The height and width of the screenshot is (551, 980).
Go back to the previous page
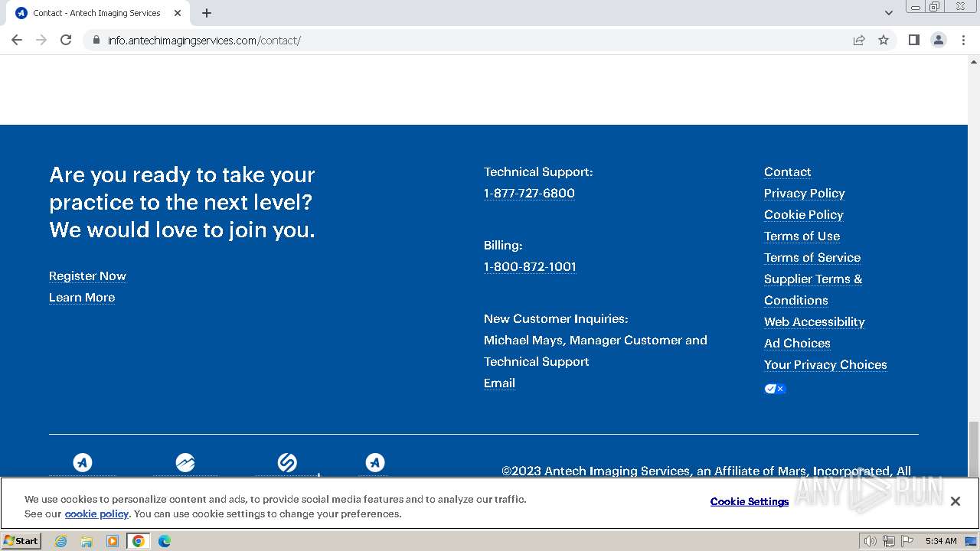[x=17, y=40]
